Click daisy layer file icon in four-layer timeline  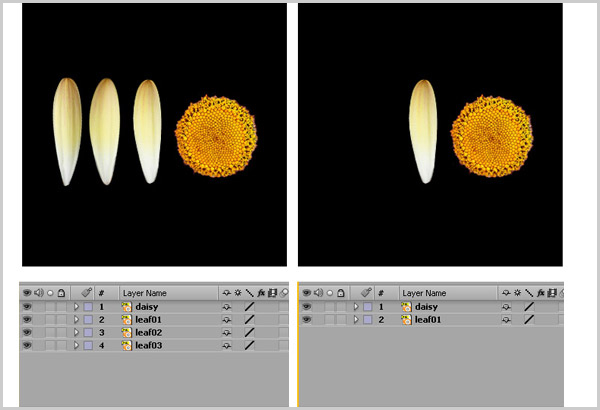coord(127,307)
